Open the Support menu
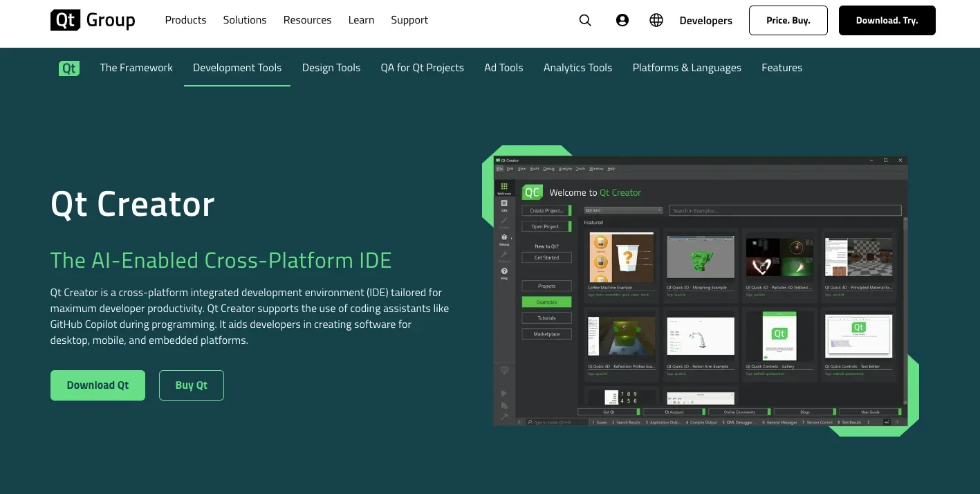This screenshot has width=980, height=494. tap(409, 20)
